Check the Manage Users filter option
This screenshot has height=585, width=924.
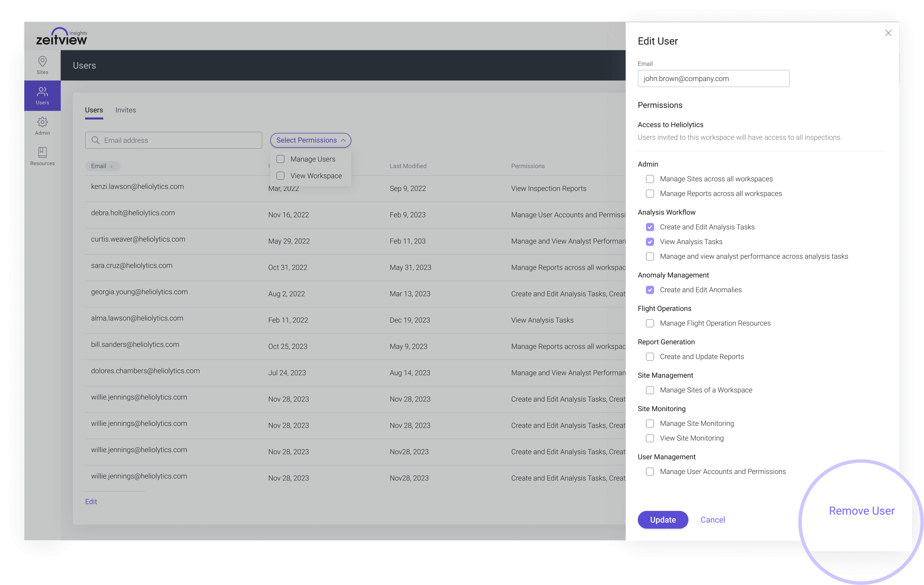tap(280, 159)
